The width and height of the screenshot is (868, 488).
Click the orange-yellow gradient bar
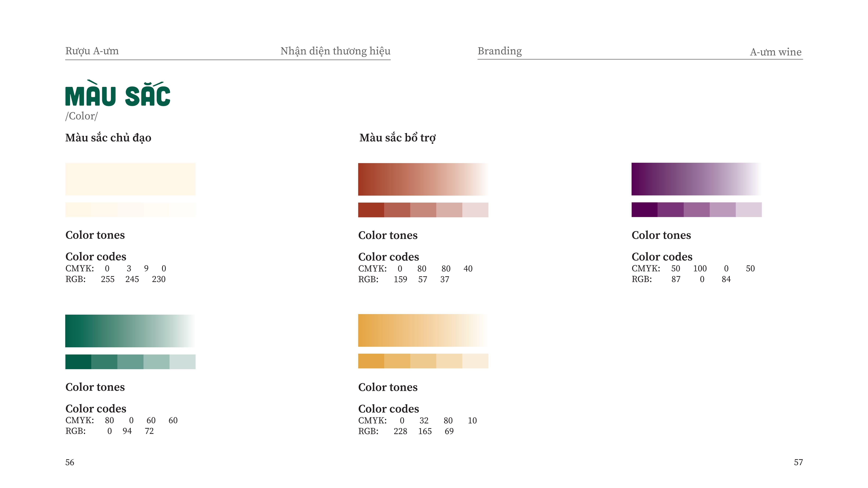click(x=423, y=330)
